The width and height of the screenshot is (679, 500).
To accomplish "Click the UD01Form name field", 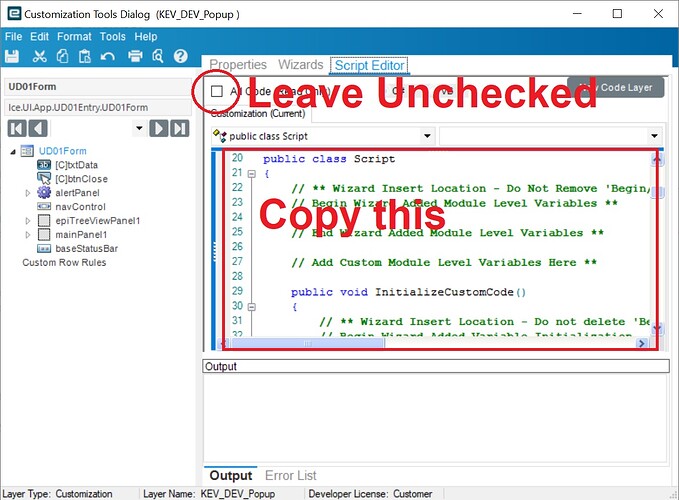I will pyautogui.click(x=98, y=87).
